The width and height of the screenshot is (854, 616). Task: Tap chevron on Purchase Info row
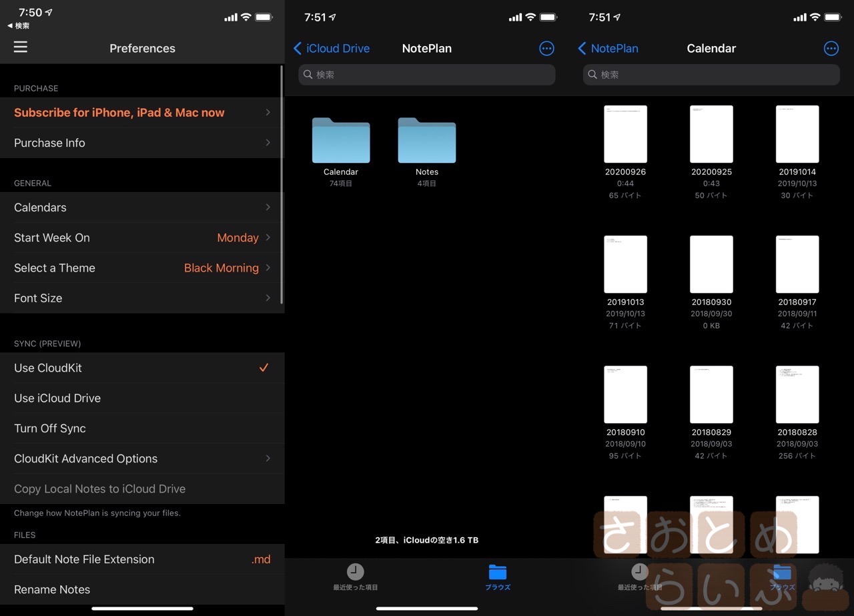268,142
